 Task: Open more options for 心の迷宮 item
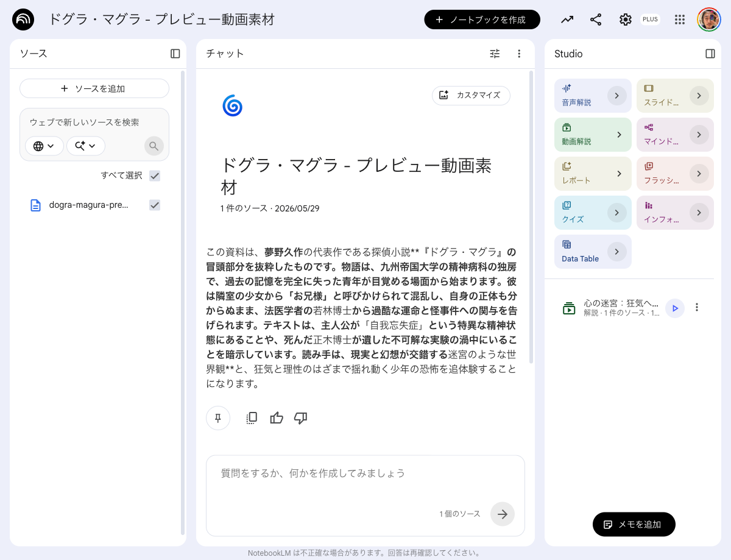click(x=697, y=308)
